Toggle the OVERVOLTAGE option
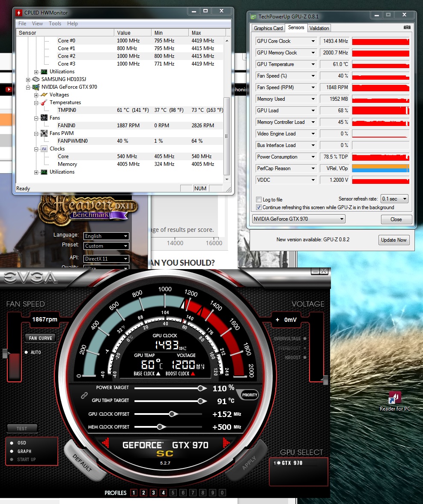Image resolution: width=423 pixels, height=504 pixels. pos(305,339)
